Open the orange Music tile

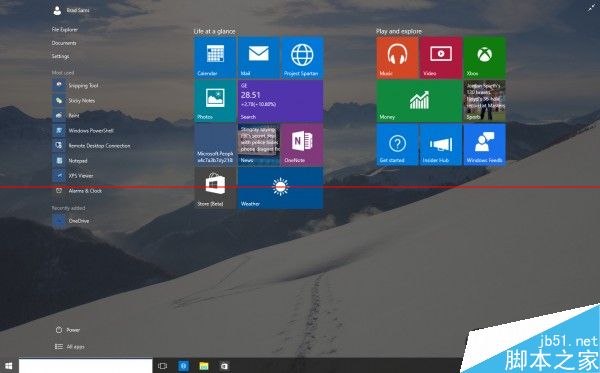(x=397, y=57)
